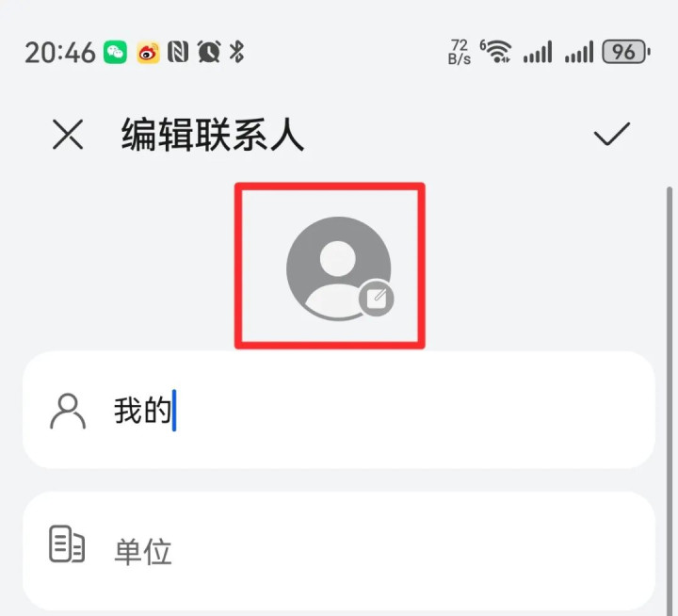Tap the company building icon
The image size is (678, 616).
pyautogui.click(x=67, y=544)
